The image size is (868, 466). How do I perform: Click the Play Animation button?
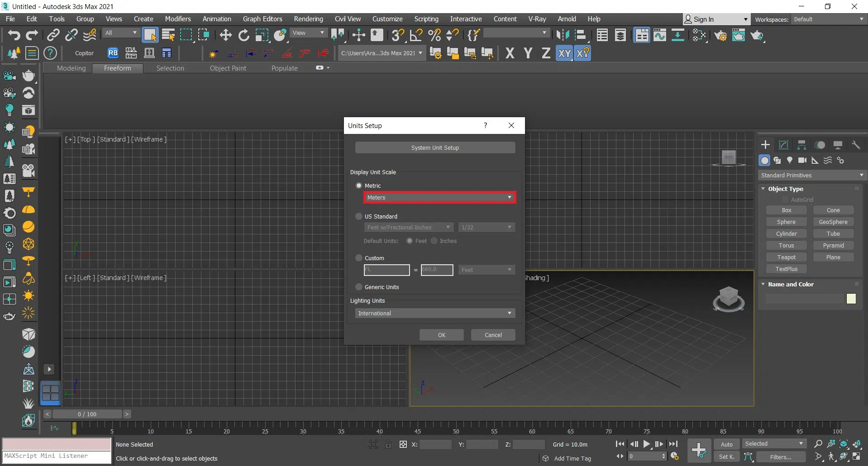647,444
